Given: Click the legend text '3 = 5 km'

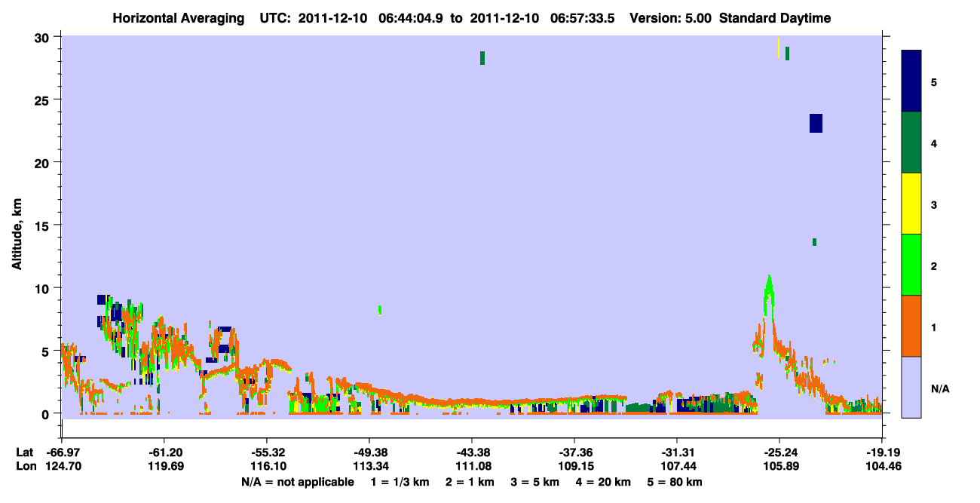Looking at the screenshot, I should point(534,482).
